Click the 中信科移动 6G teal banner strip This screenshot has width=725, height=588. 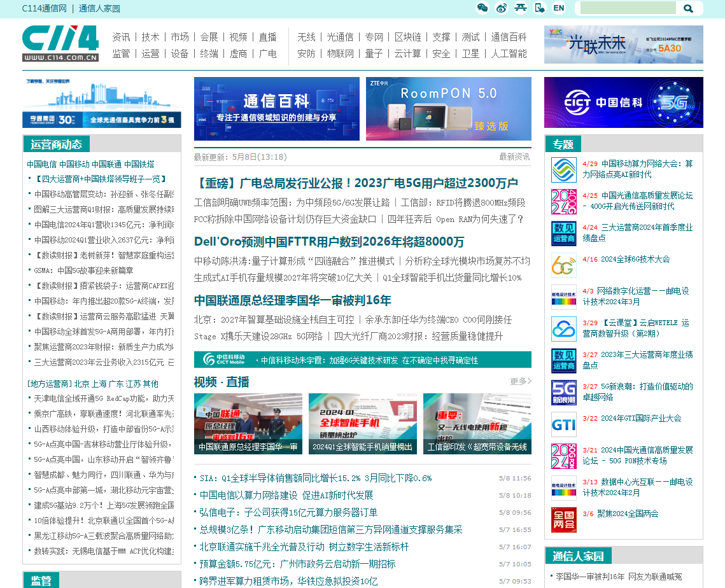(363, 360)
